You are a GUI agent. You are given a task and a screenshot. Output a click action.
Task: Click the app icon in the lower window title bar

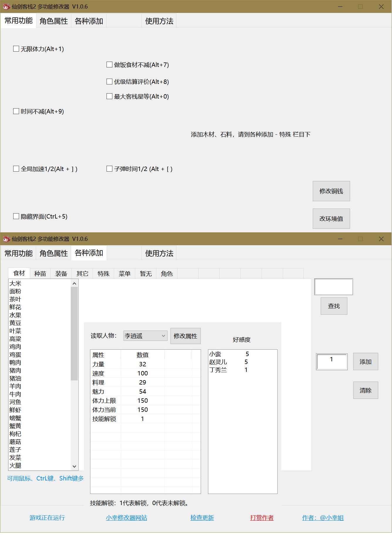6,239
